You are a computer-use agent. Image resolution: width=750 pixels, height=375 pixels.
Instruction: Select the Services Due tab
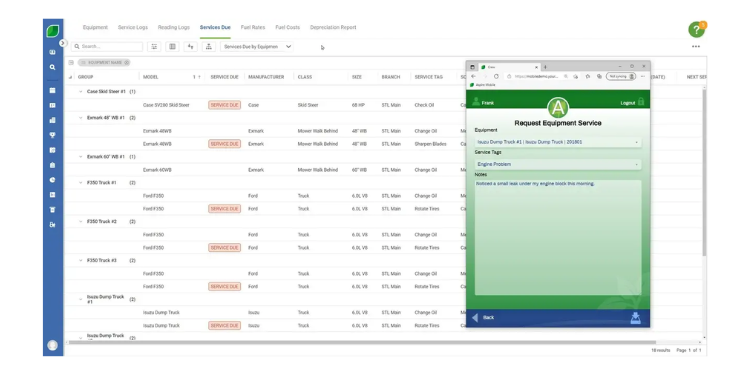coord(215,27)
